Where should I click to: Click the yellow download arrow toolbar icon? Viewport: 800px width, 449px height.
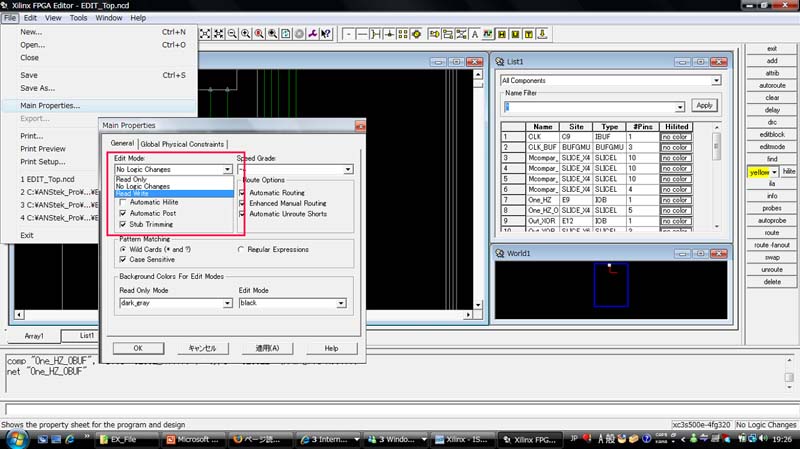[x=542, y=34]
